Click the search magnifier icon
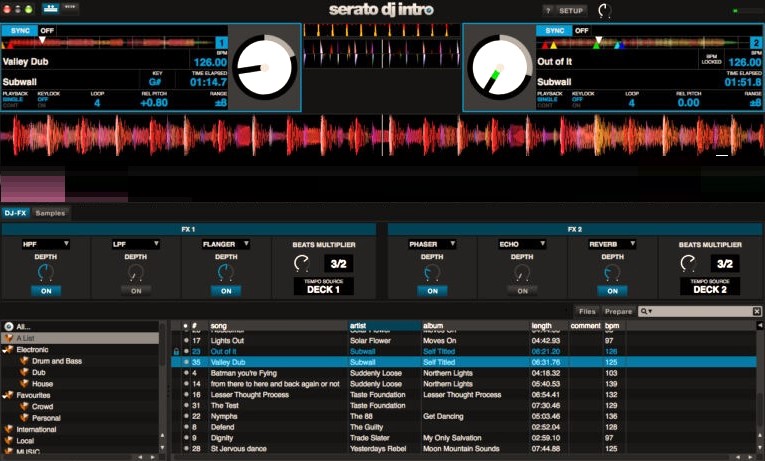 click(x=644, y=311)
